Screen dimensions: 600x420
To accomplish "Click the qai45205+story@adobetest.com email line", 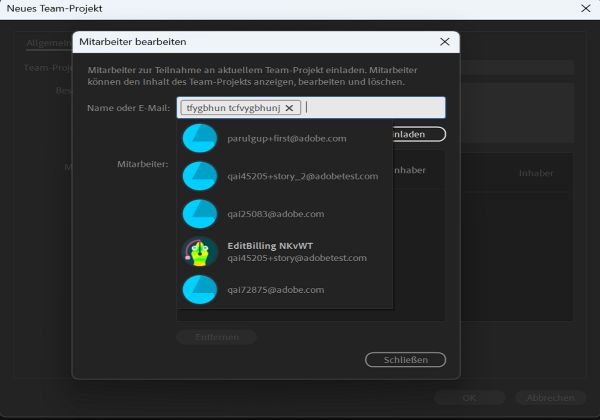I will point(297,258).
